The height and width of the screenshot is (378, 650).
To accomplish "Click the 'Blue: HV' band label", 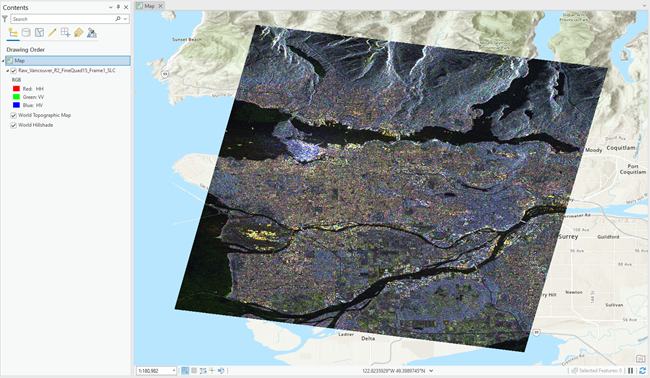I will tap(33, 105).
